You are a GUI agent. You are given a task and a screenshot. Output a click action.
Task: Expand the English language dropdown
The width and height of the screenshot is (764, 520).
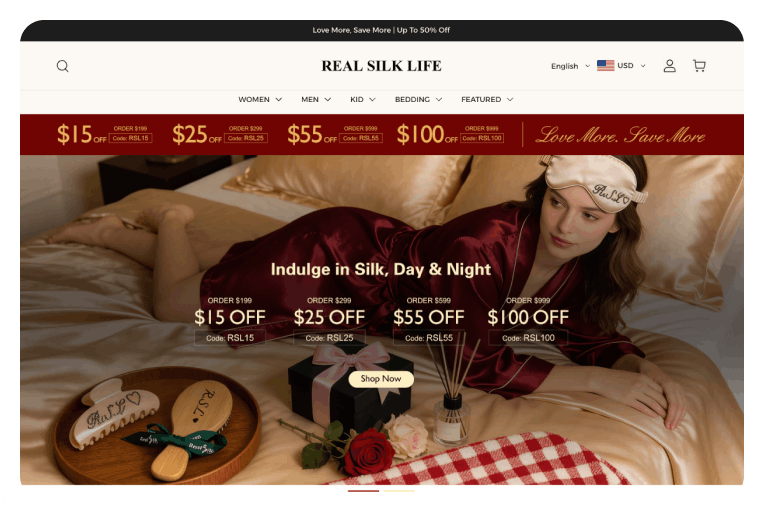570,66
